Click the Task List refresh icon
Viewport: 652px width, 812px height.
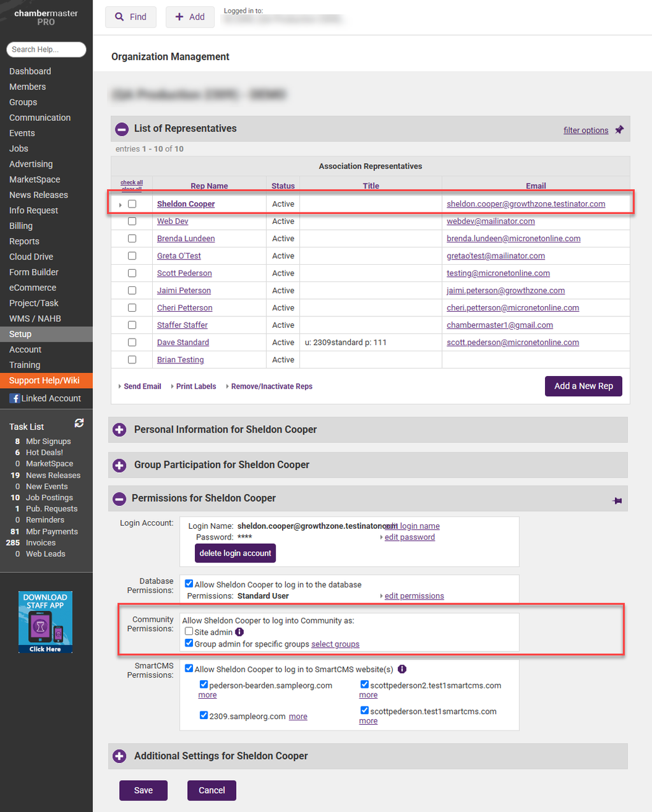[x=79, y=423]
